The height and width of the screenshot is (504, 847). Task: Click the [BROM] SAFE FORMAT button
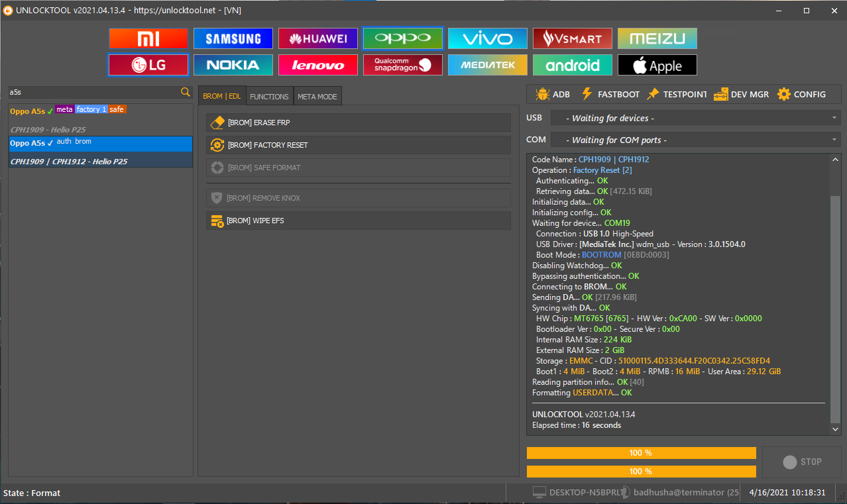point(359,168)
